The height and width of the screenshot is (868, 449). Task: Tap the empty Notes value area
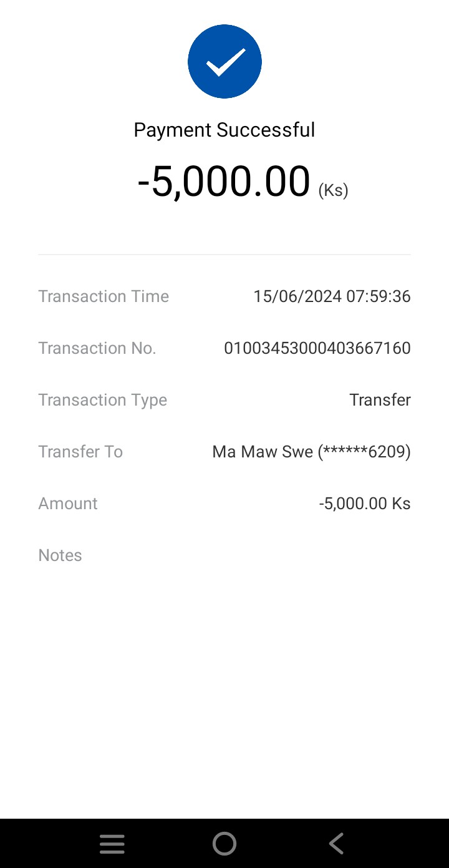click(x=312, y=555)
